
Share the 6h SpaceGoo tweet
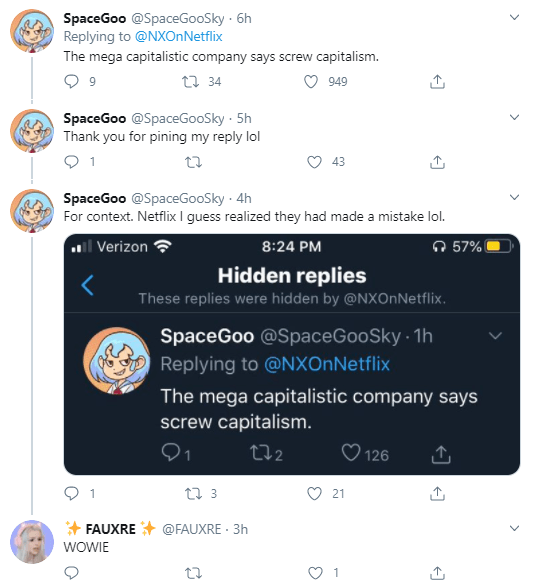point(437,81)
